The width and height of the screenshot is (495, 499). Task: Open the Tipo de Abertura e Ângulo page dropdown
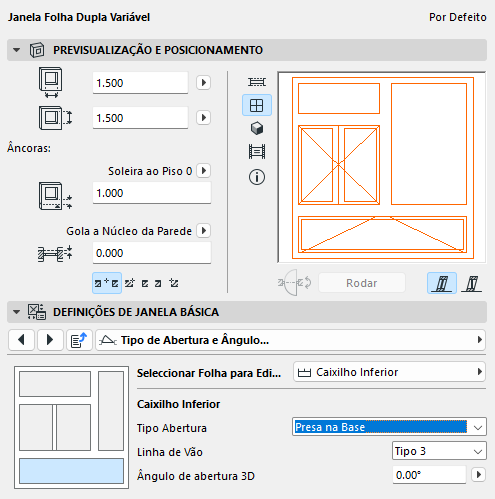tap(290, 340)
